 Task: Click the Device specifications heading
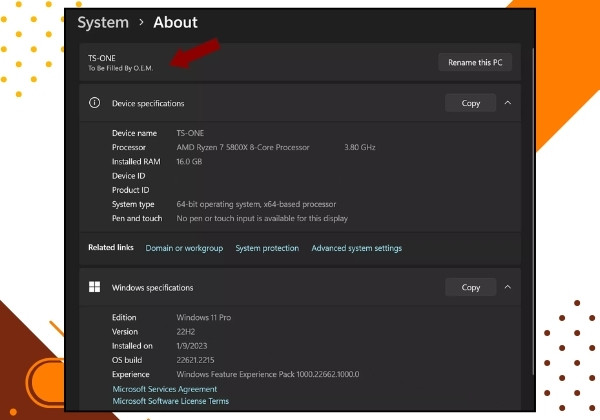coord(148,104)
